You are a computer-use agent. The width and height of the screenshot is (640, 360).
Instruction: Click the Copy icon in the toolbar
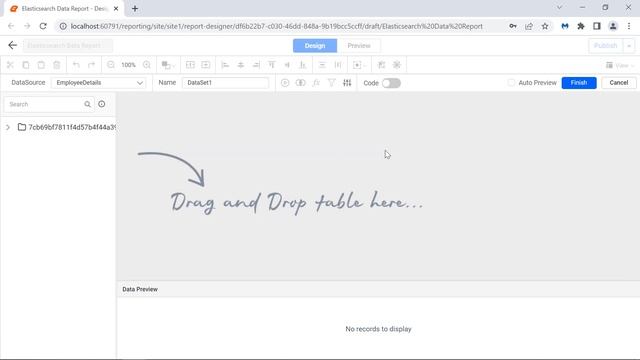[x=26, y=65]
